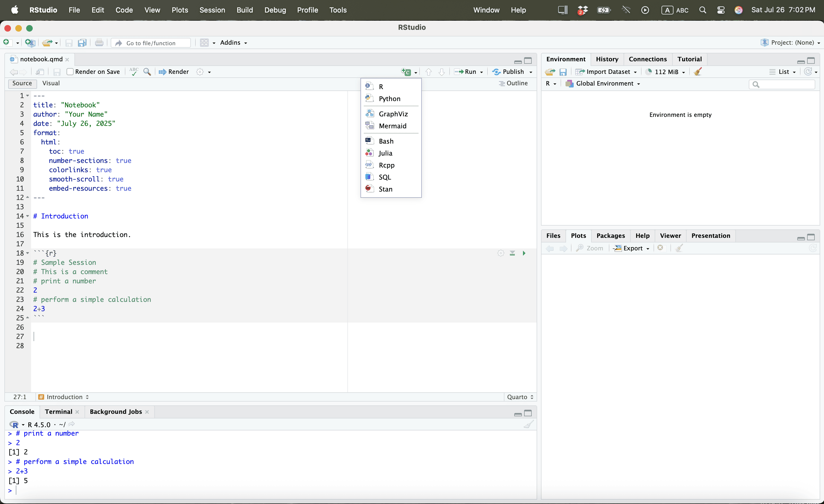Click the spell check icon

pos(134,72)
